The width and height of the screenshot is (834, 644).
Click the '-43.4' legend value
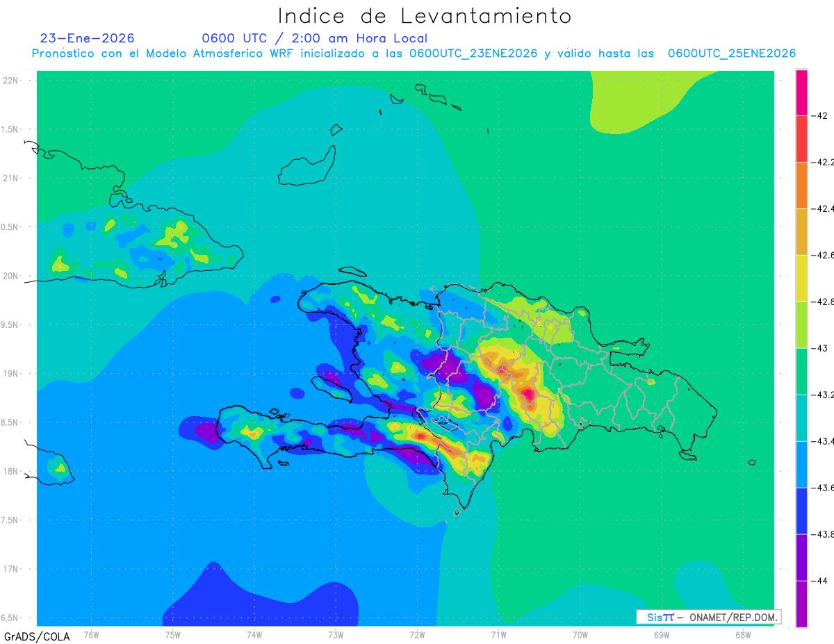coord(824,441)
